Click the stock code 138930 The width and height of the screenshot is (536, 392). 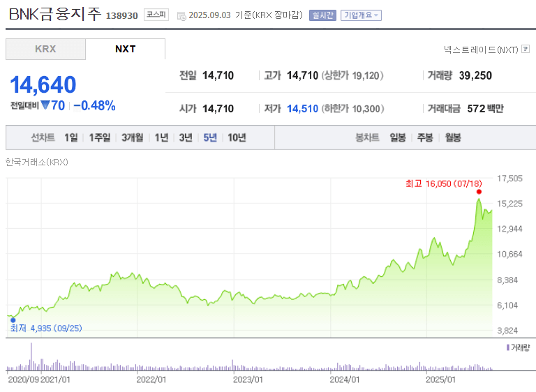pos(121,16)
